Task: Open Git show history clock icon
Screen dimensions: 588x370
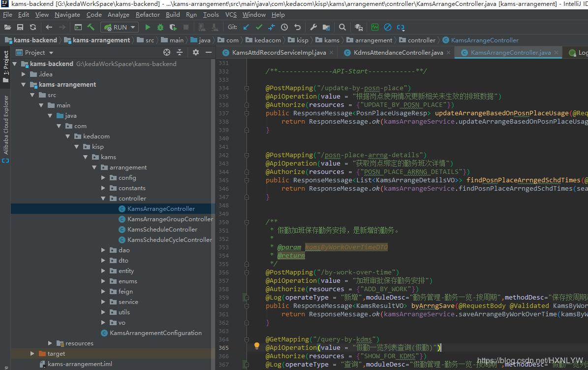Action: click(284, 27)
